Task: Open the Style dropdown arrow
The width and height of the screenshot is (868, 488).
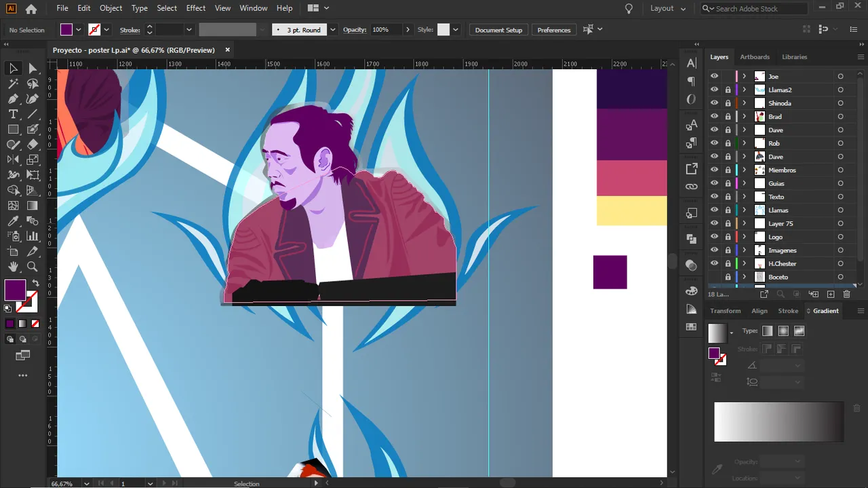Action: coord(456,30)
